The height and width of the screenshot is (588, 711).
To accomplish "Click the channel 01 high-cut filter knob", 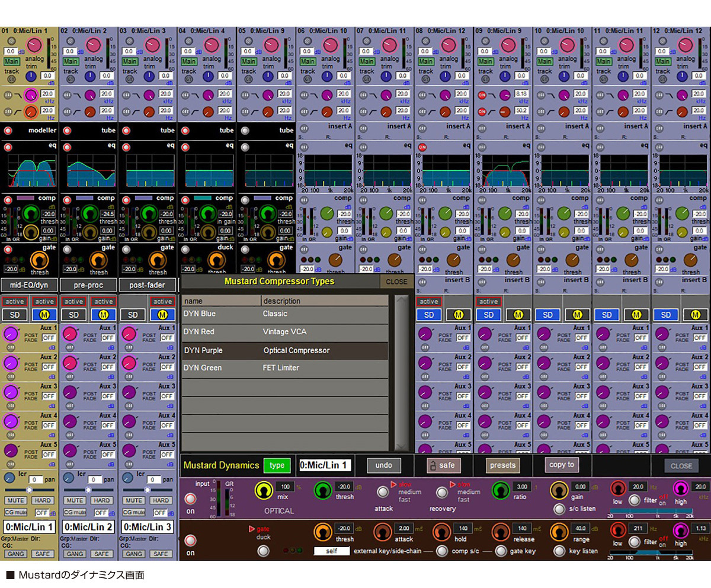I will tap(31, 95).
